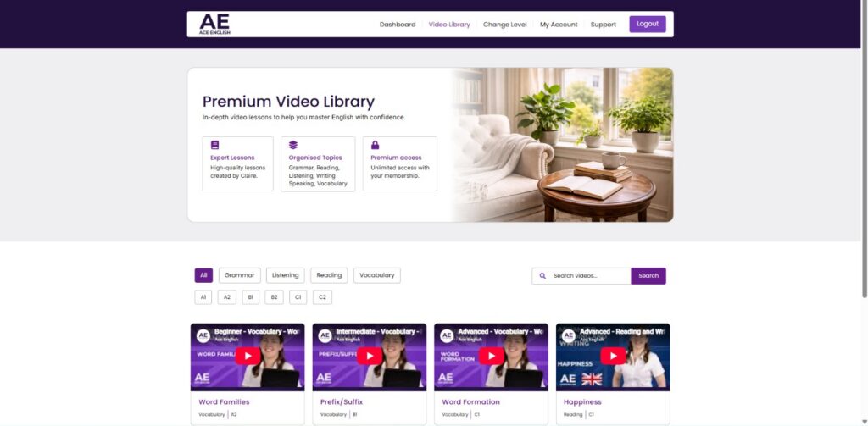868x426 pixels.
Task: Filter videos by Vocabulary
Action: click(377, 275)
